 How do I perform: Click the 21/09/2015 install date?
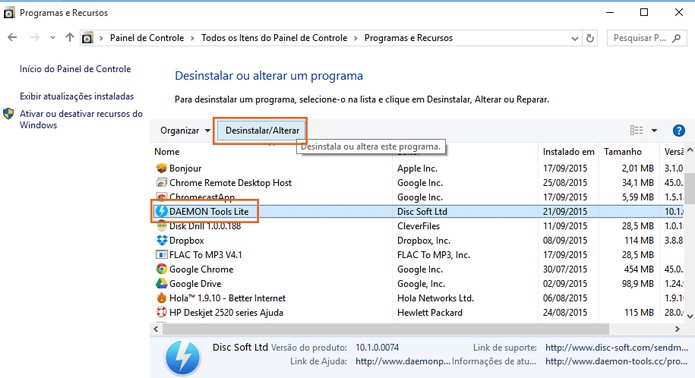coord(565,211)
